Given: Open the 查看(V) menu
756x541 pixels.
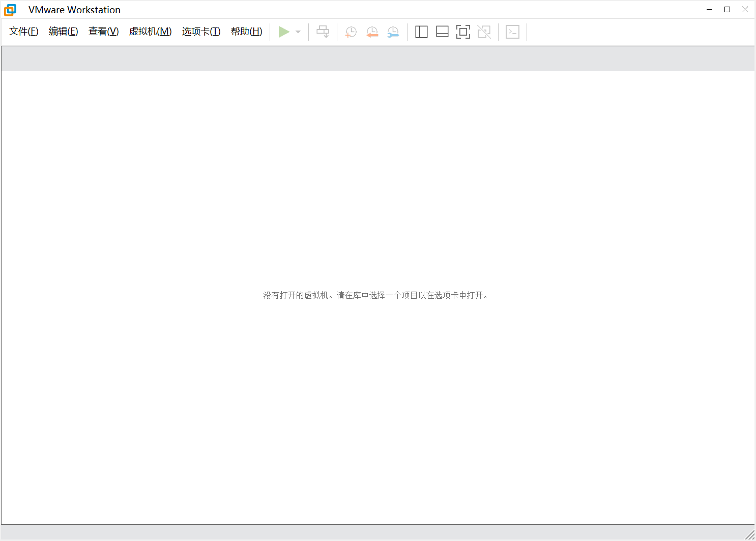Looking at the screenshot, I should click(x=104, y=32).
